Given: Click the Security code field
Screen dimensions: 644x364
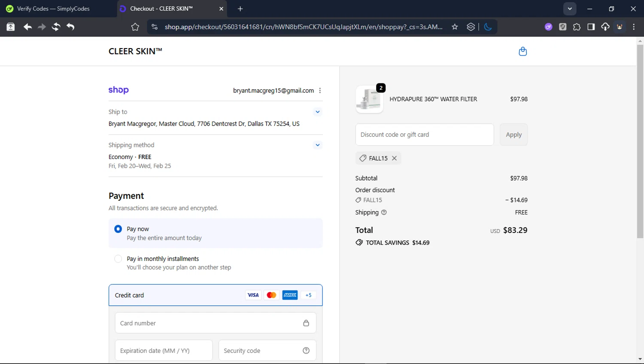Looking at the screenshot, I should pyautogui.click(x=267, y=350).
